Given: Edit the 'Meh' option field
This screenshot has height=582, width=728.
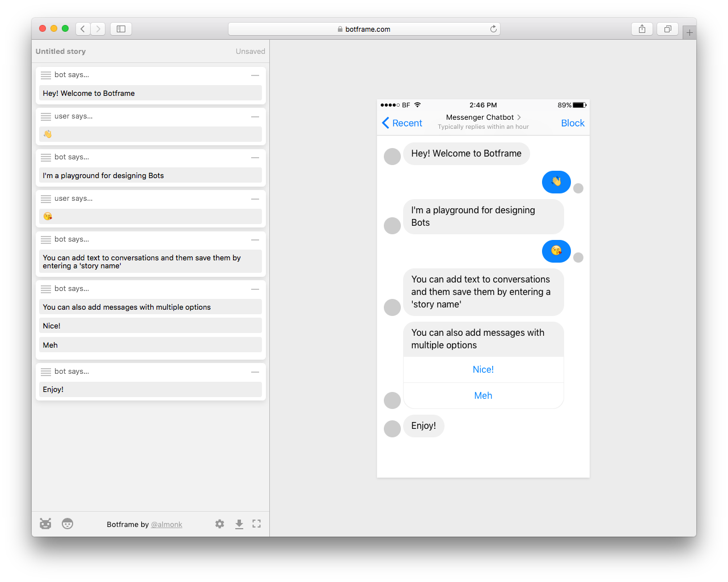Looking at the screenshot, I should 151,345.
